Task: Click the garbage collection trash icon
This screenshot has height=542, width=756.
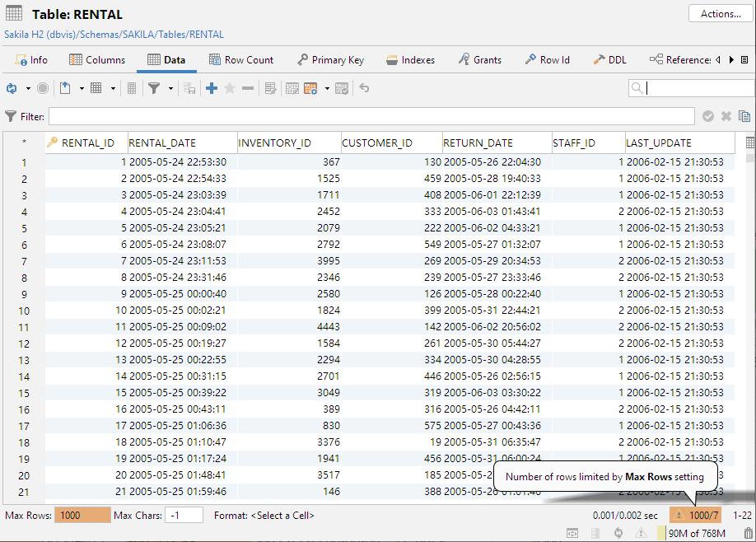Action: click(x=747, y=534)
